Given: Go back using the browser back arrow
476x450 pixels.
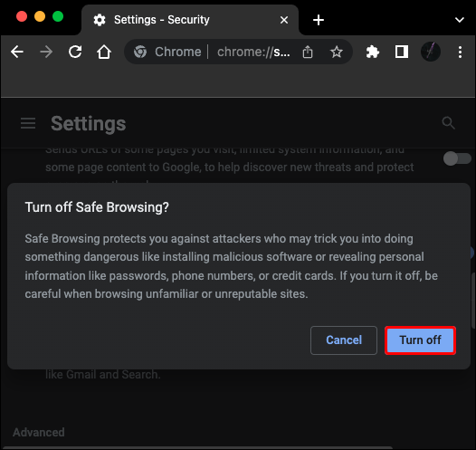Looking at the screenshot, I should click(17, 52).
